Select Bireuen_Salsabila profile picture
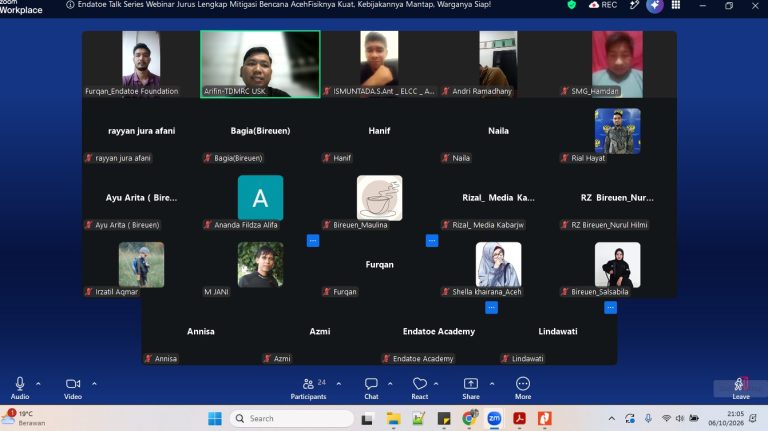Viewport: 768px width, 431px height. point(617,264)
